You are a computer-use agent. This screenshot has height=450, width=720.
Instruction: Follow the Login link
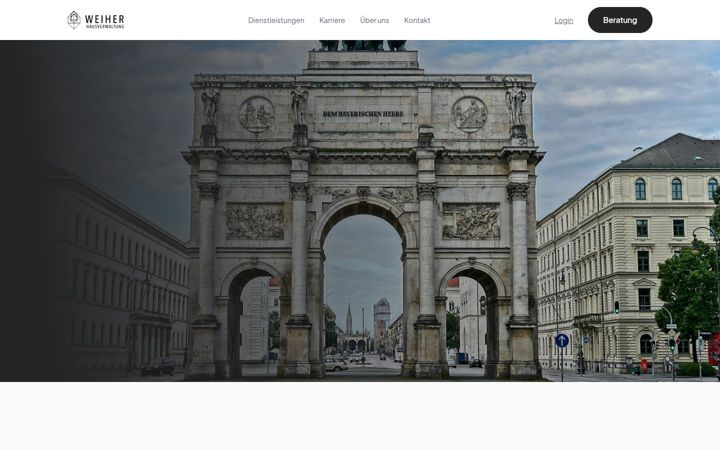pyautogui.click(x=563, y=20)
